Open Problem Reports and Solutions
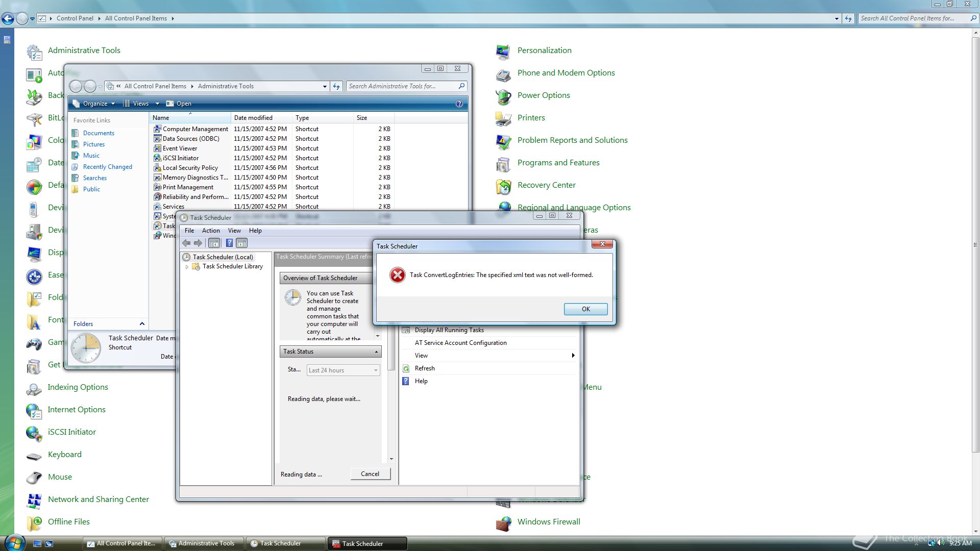The image size is (980, 551). point(572,140)
